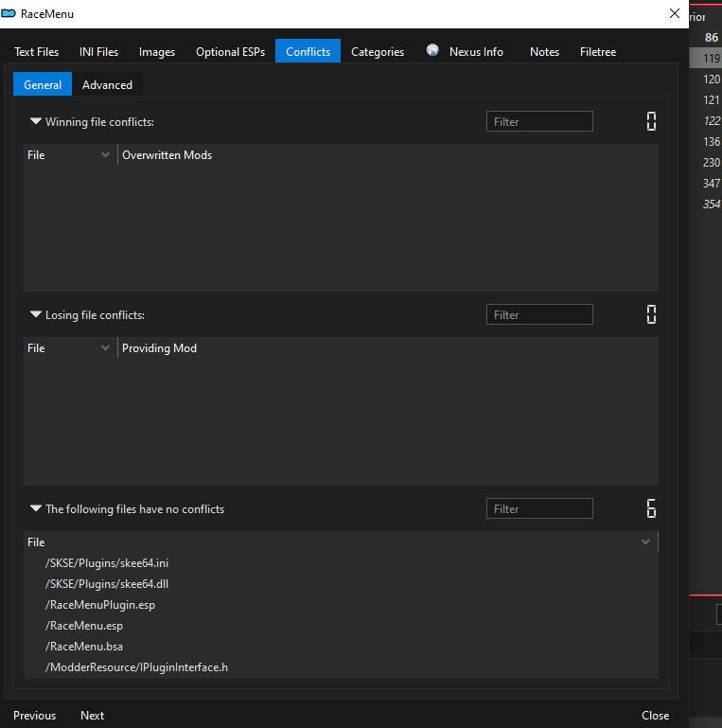722x728 pixels.
Task: Switch to the INI Files tab
Action: (98, 51)
